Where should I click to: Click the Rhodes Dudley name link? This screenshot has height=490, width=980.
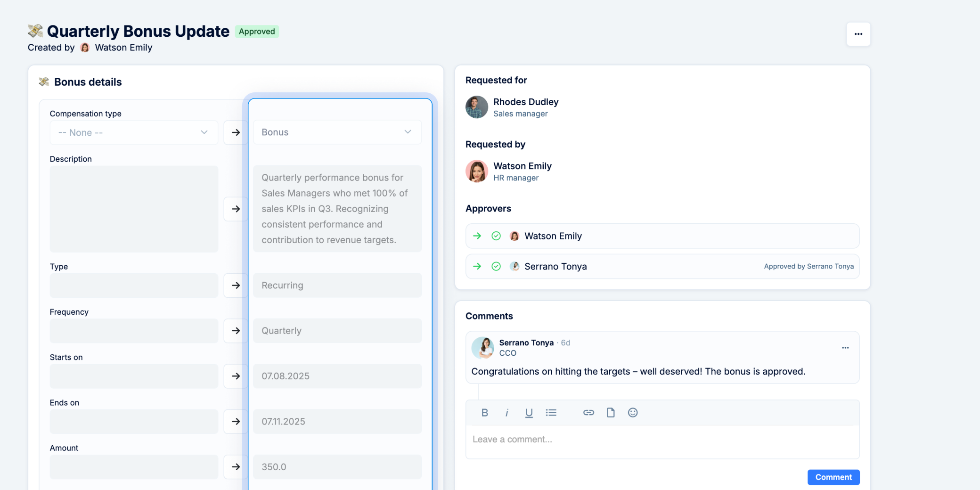526,102
